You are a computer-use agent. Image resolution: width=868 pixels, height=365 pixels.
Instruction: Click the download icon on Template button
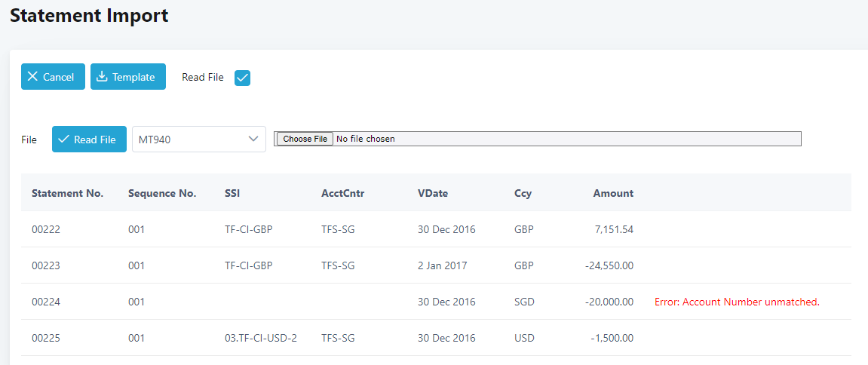tap(102, 76)
